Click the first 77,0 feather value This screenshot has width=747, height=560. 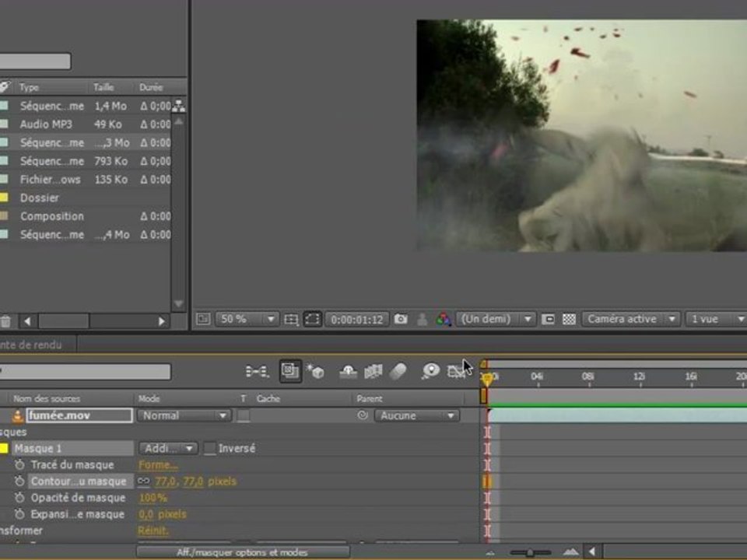coord(165,481)
